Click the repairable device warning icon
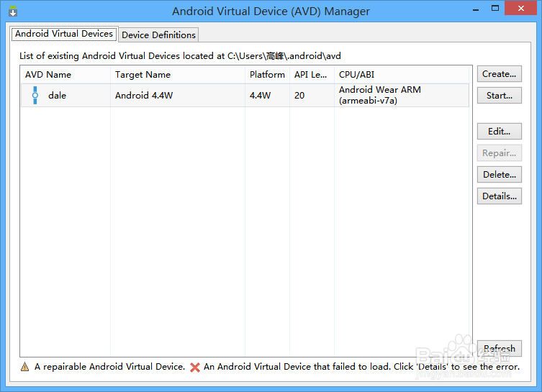Screen dimensions: 542x392 [x=25, y=367]
